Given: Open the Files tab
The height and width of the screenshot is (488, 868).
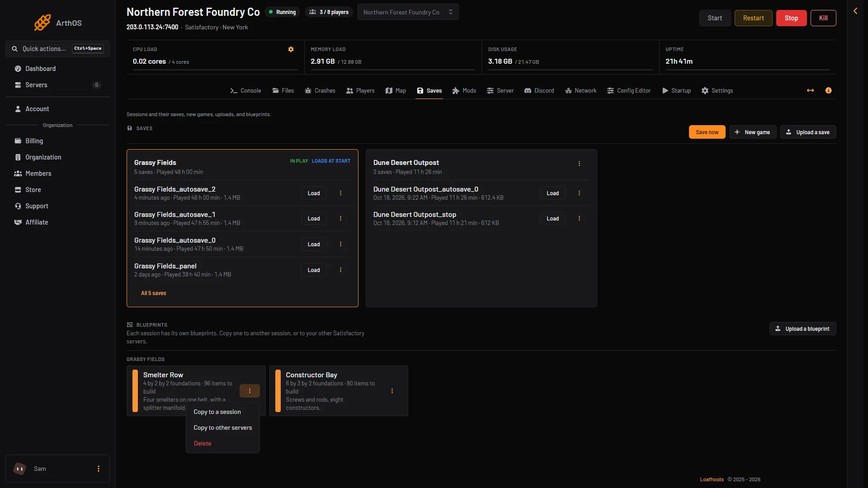Looking at the screenshot, I should point(283,90).
